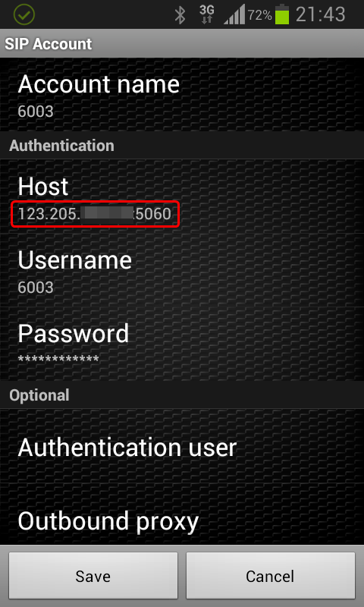364x607 pixels.
Task: Tap the masked password asterisks
Action: (58, 359)
